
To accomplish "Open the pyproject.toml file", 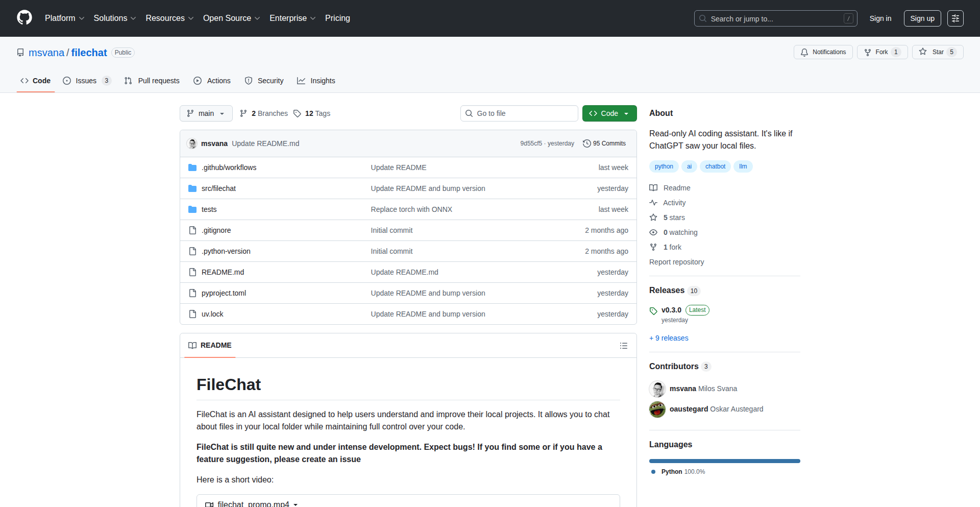I will (224, 293).
